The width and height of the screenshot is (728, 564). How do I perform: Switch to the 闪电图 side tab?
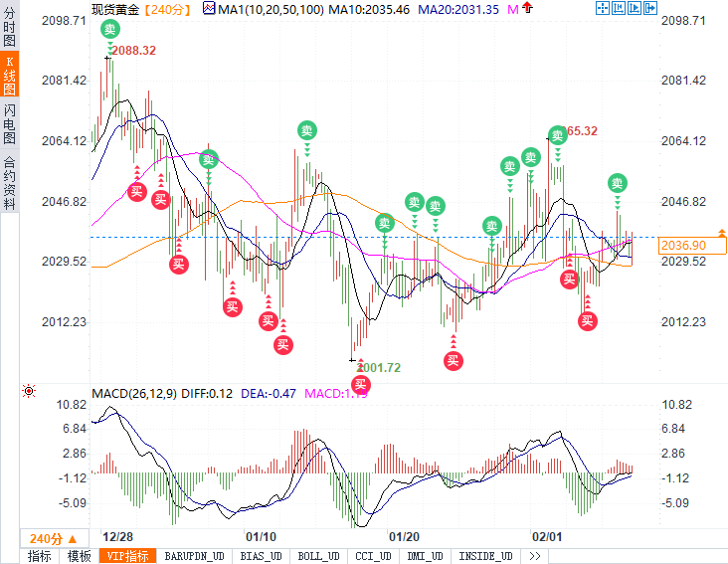click(9, 122)
